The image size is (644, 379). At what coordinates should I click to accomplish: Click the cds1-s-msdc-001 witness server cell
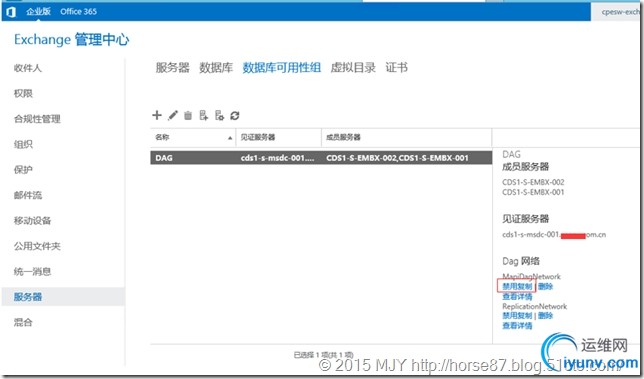278,158
